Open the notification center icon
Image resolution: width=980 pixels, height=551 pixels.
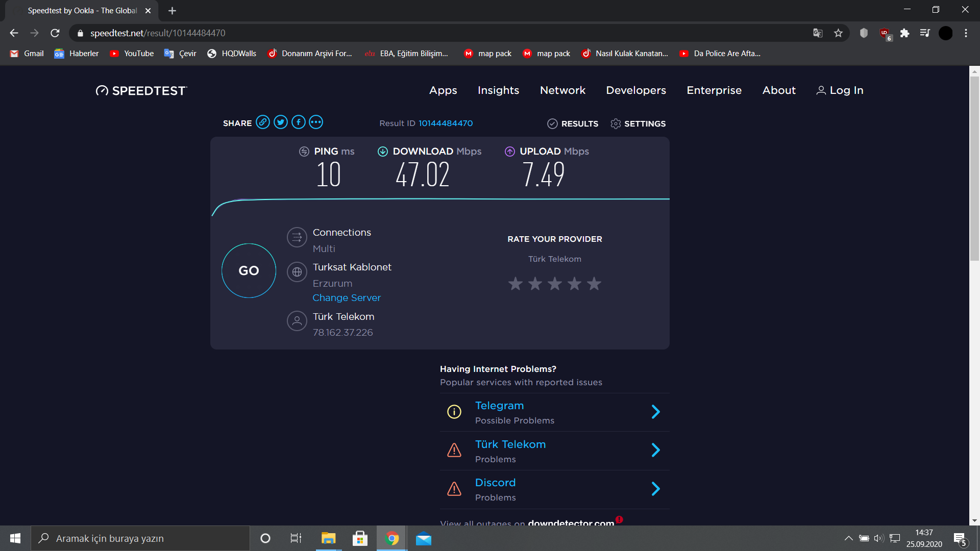[960, 539]
